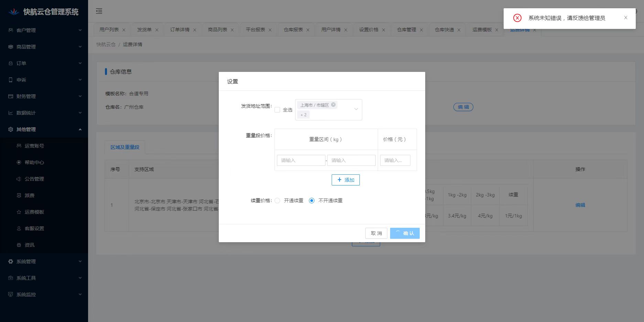Click the 系统管理 gear icon
Screen dimensions: 644x322
pyautogui.click(x=11, y=261)
